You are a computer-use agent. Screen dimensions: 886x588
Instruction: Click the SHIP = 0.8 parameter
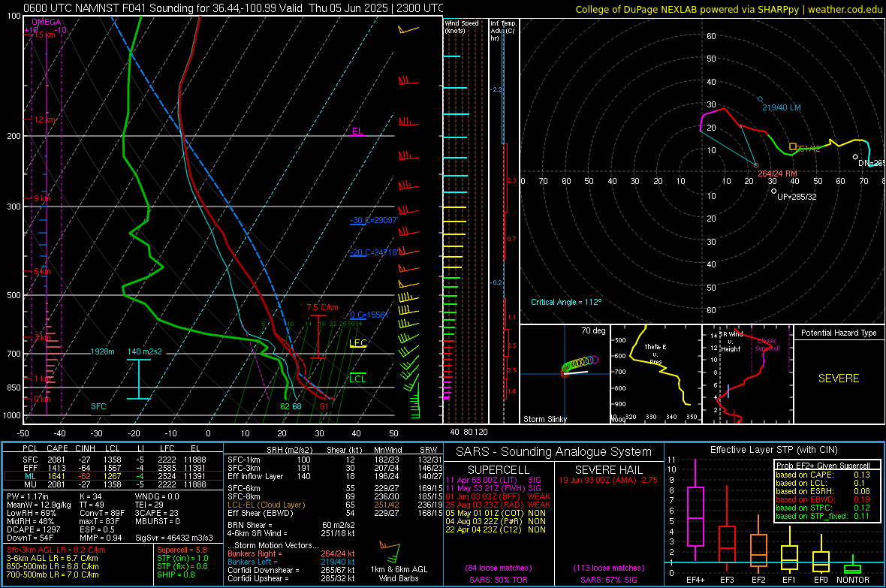[176, 574]
